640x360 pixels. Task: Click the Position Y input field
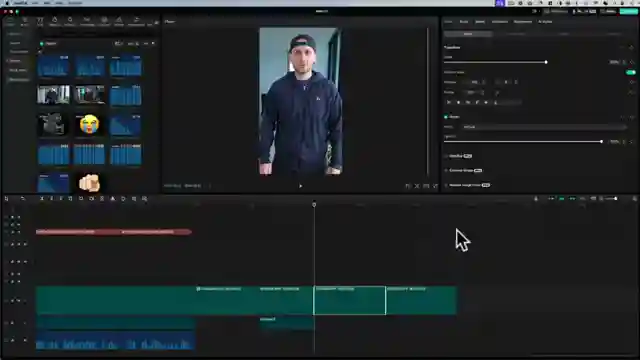click(x=506, y=82)
